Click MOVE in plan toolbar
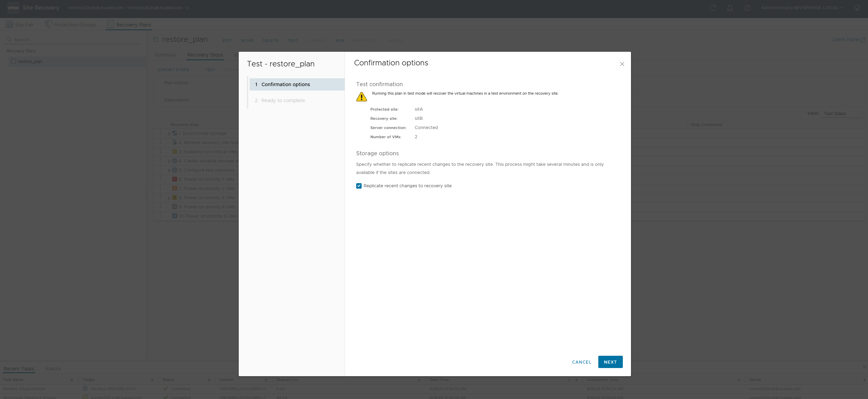Viewport: 868px width, 399px height. 247,41
